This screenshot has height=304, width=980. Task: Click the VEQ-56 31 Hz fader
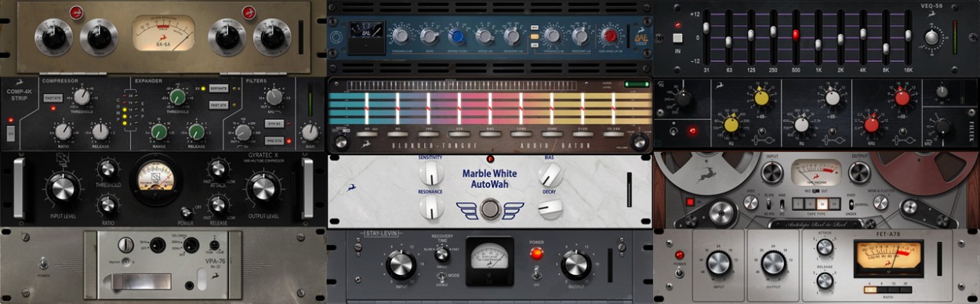706,27
